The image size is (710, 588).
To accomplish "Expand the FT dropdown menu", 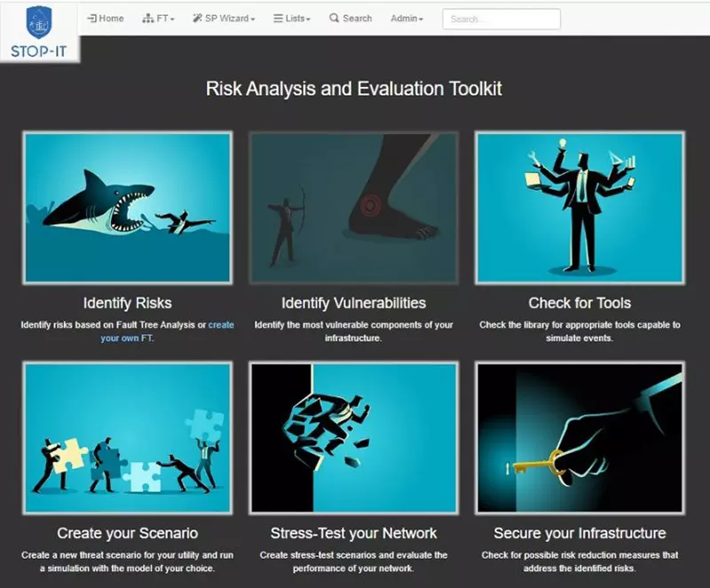I will pyautogui.click(x=159, y=18).
